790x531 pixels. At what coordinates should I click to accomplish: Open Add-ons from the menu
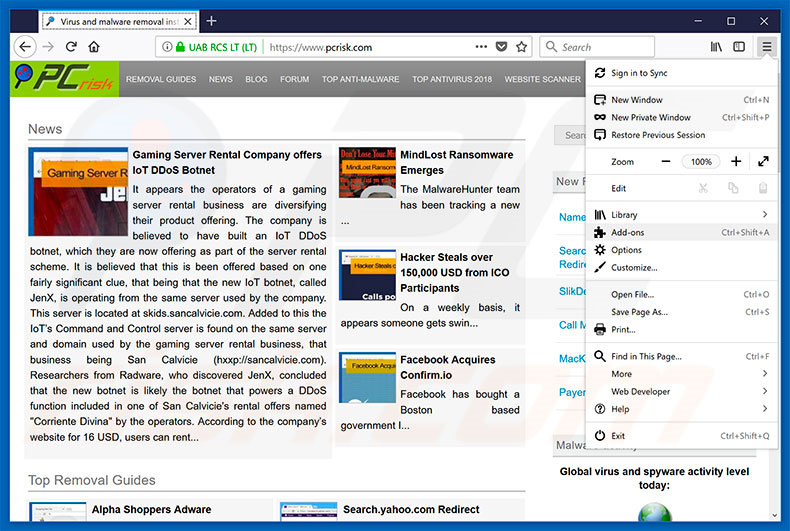681,232
